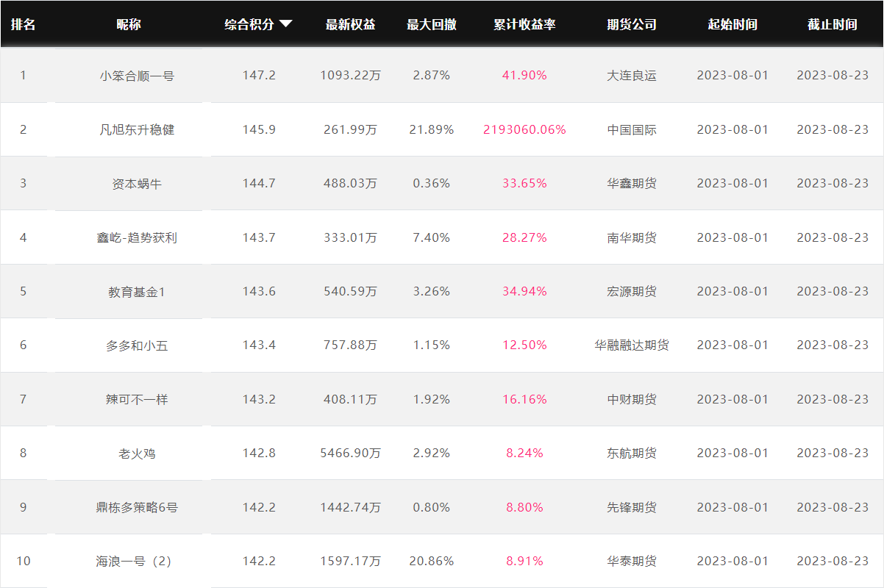Click the 起始时间 column header
Viewport: 884px width, 588px height.
pyautogui.click(x=732, y=24)
